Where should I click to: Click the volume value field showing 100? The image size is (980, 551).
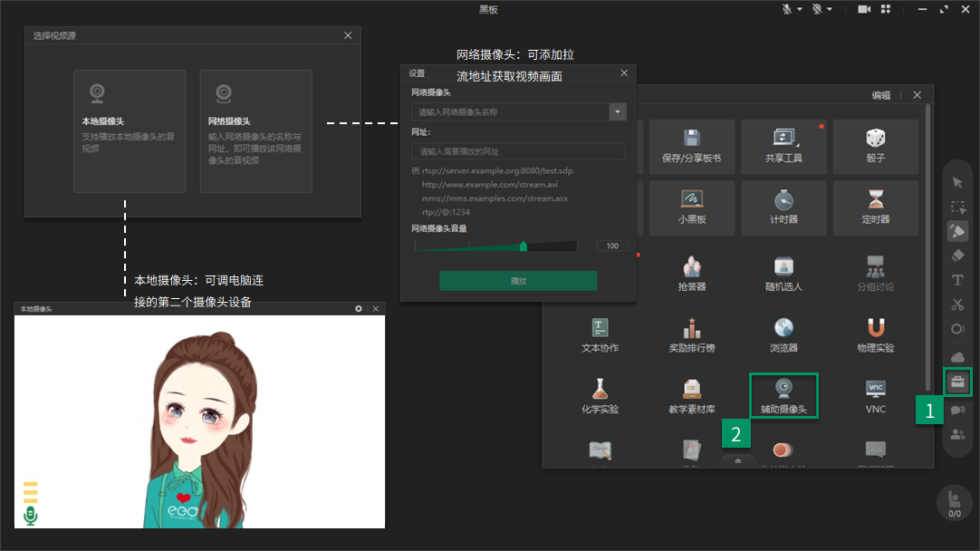(612, 246)
